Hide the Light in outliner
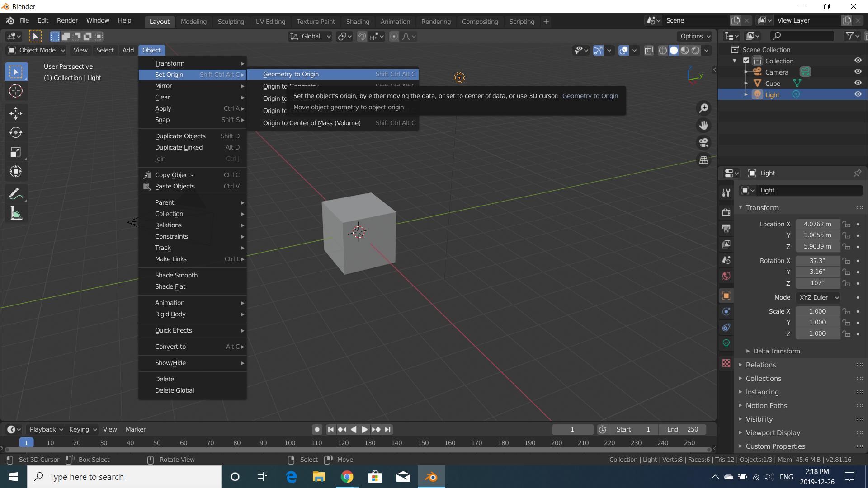 tap(858, 94)
